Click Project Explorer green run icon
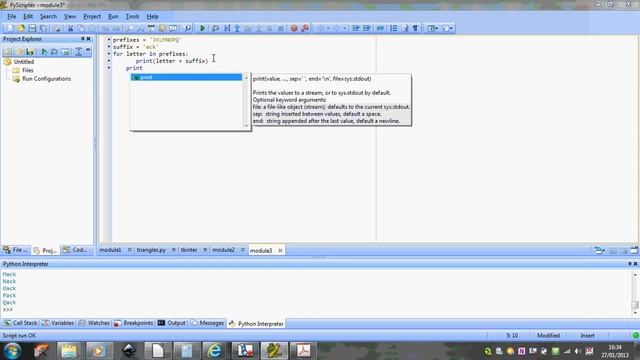 point(44,51)
